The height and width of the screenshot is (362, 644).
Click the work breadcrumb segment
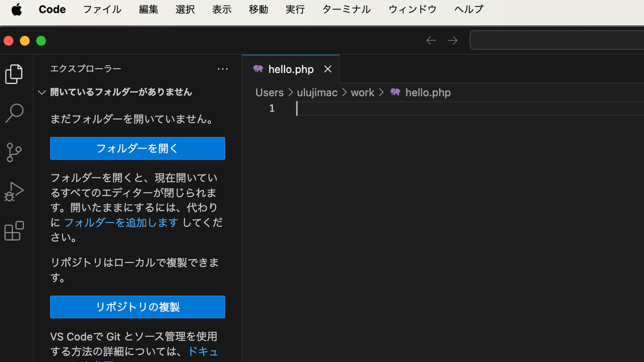tap(362, 92)
